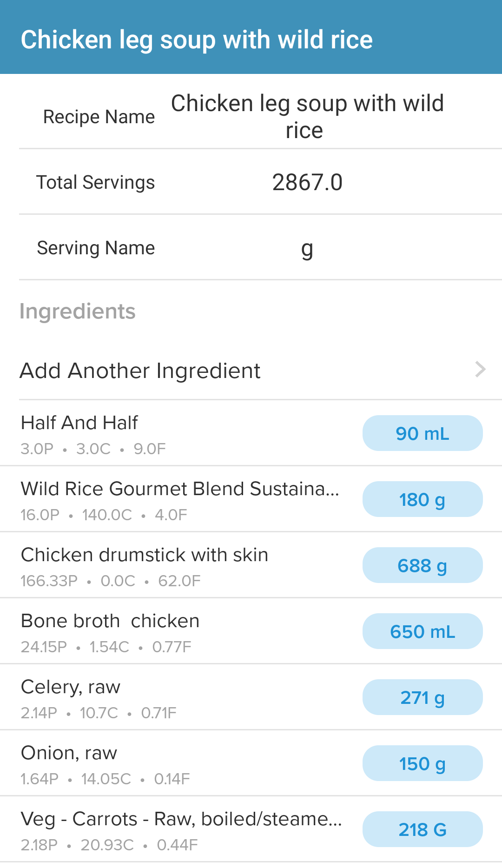502x868 pixels.
Task: Edit the 150 g Onion amount
Action: (422, 763)
